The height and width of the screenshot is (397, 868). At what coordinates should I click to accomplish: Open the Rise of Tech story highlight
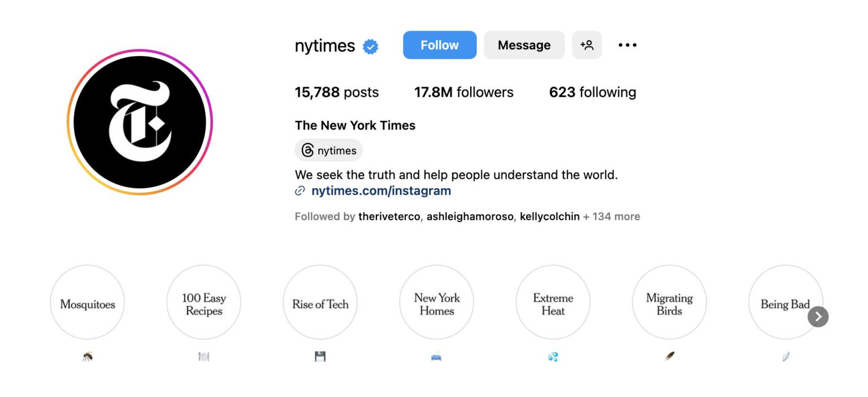tap(320, 302)
